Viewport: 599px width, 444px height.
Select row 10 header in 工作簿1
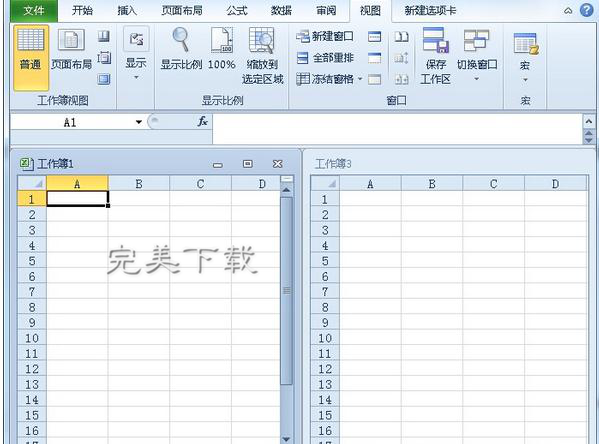point(32,338)
